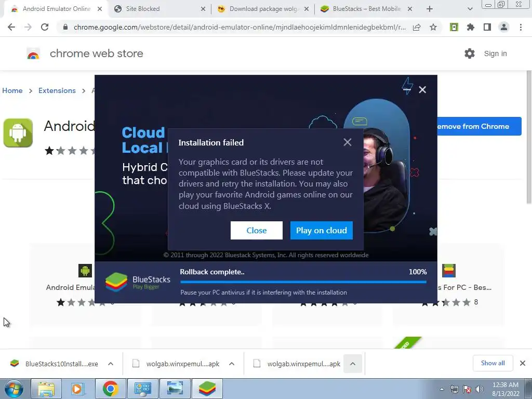This screenshot has width=532, height=399.
Task: Open the control panel taskbar item
Action: (142, 389)
